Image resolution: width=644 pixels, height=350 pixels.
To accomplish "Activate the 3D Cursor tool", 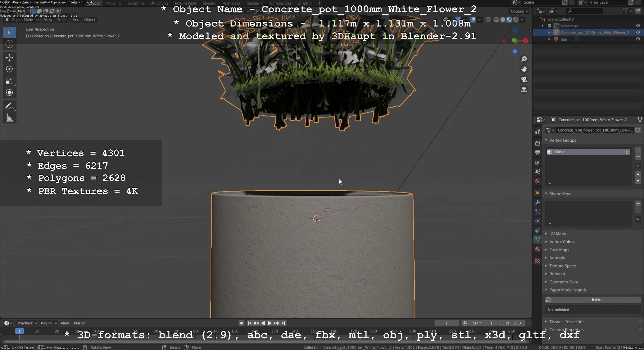I will click(x=10, y=44).
